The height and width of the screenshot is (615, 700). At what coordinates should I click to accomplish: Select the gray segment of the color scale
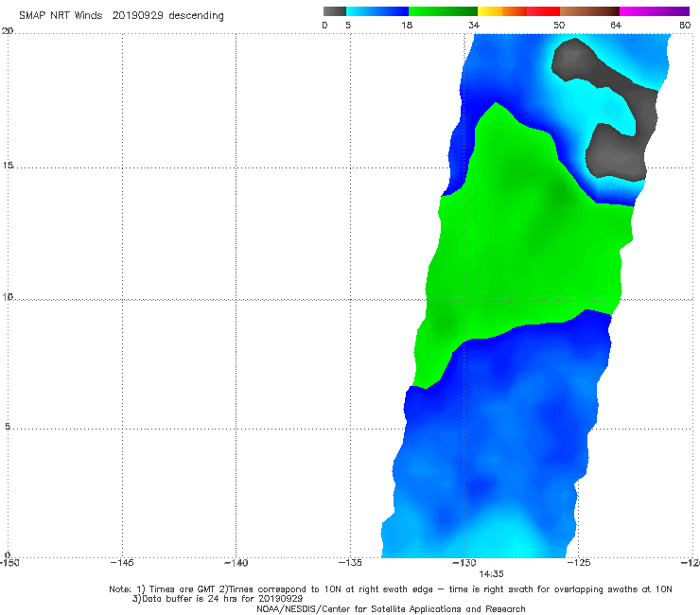coord(335,11)
